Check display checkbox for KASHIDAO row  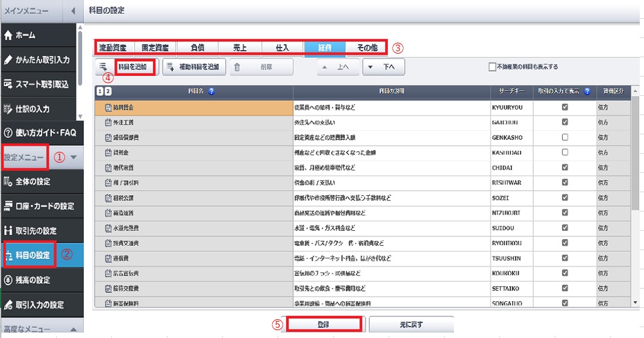pyautogui.click(x=564, y=152)
